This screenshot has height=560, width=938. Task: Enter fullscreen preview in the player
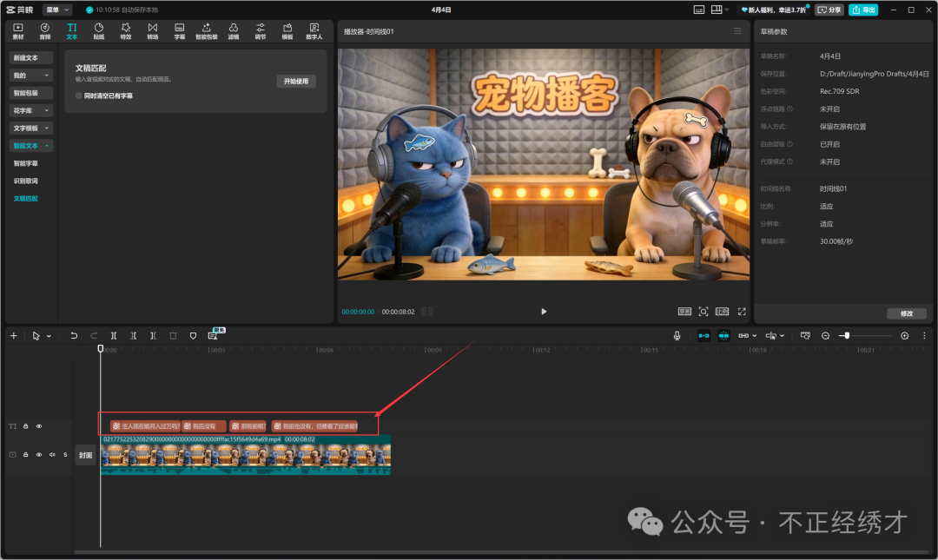(x=742, y=311)
